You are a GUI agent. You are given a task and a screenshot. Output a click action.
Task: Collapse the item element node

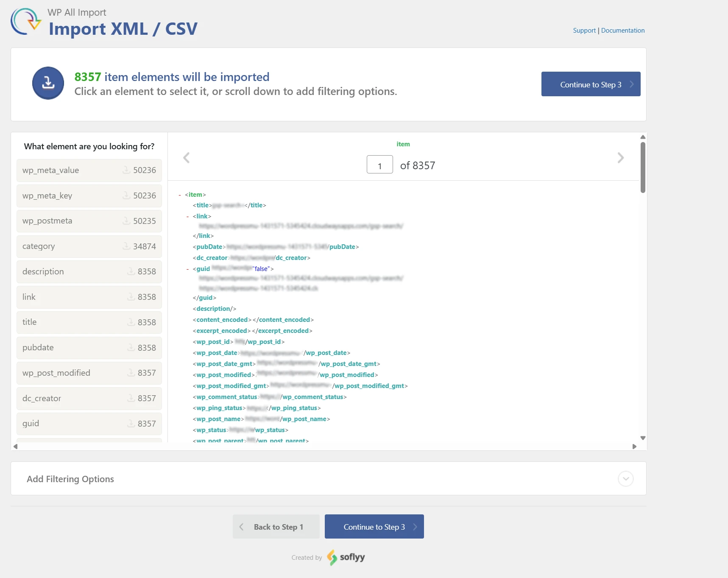[x=179, y=195]
